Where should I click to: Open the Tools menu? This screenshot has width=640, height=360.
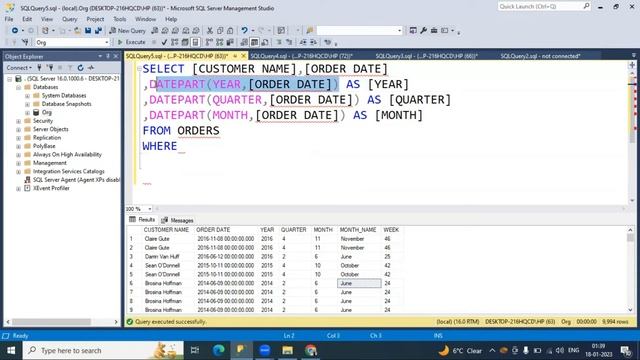coord(120,19)
